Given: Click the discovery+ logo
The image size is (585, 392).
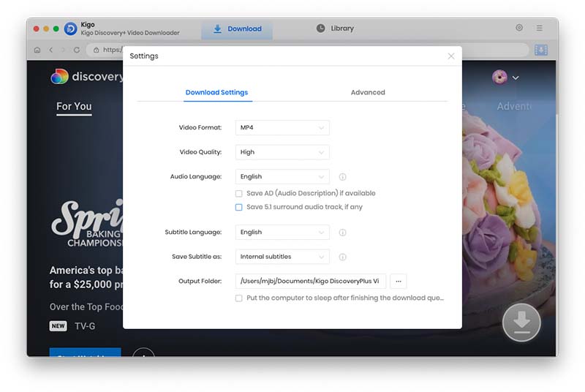Looking at the screenshot, I should [86, 77].
